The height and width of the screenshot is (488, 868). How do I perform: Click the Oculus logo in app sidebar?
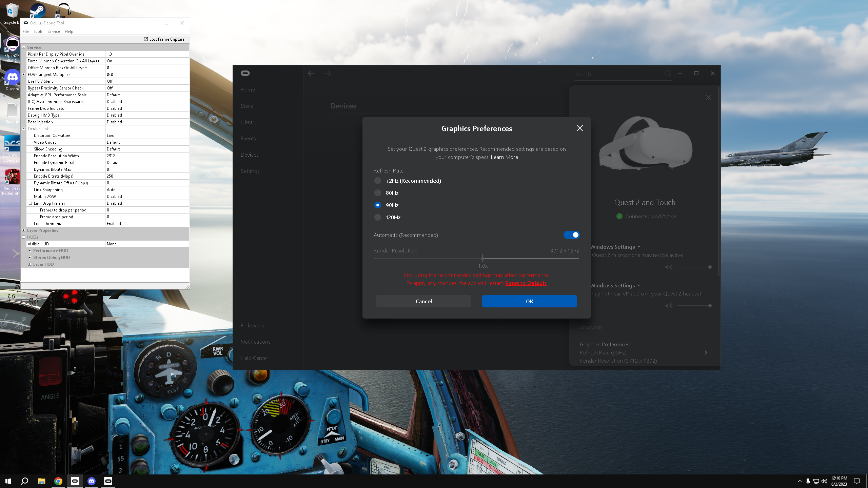pos(245,73)
